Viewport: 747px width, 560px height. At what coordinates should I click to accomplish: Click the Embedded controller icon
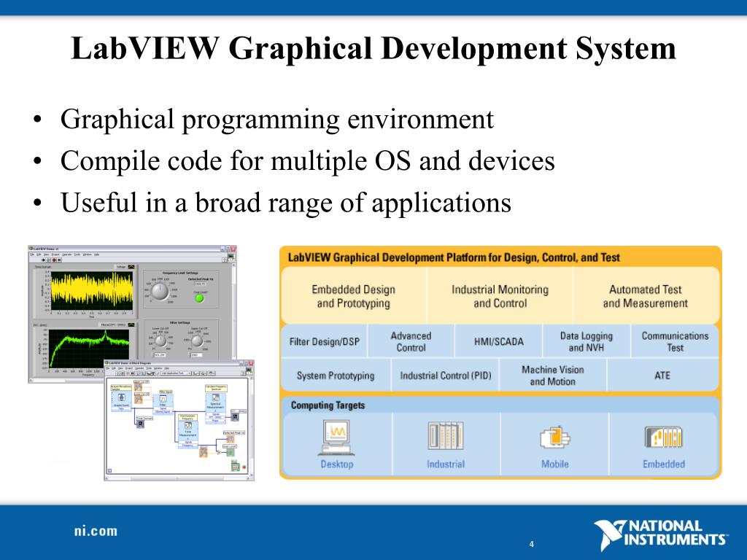pos(664,437)
